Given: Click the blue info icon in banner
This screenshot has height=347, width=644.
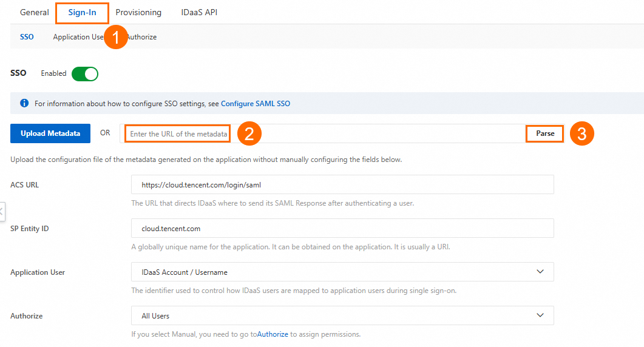Looking at the screenshot, I should (x=24, y=104).
